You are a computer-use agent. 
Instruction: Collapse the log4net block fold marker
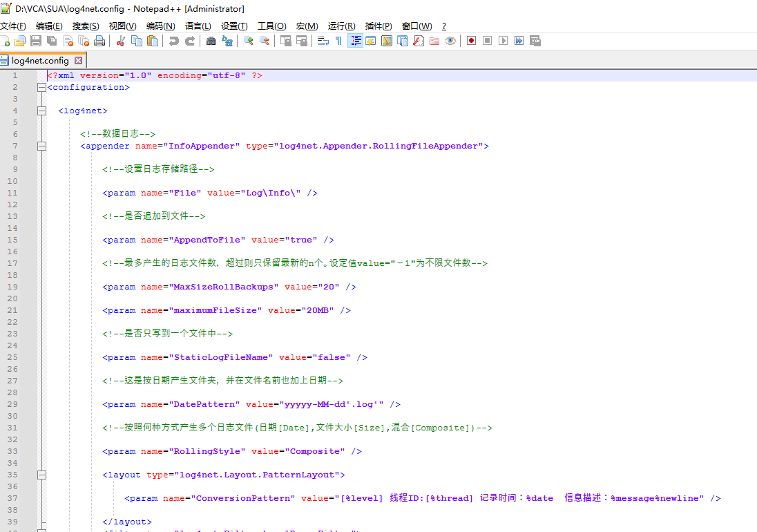click(x=42, y=111)
